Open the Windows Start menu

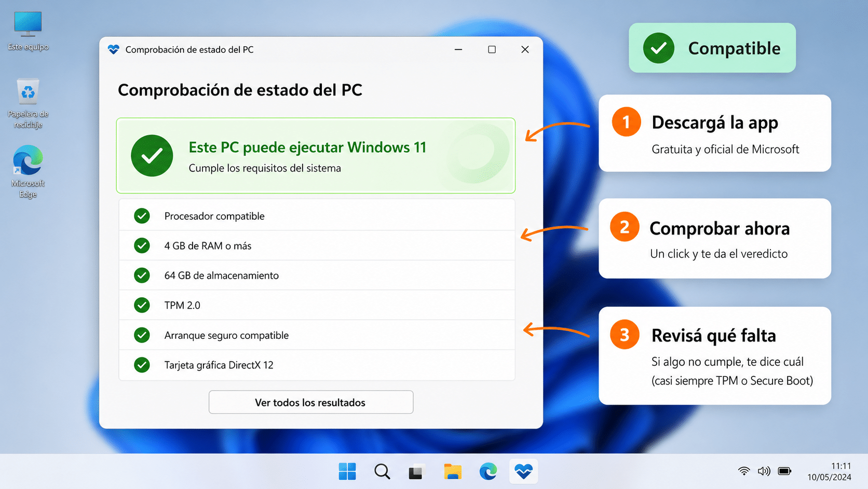pos(347,471)
